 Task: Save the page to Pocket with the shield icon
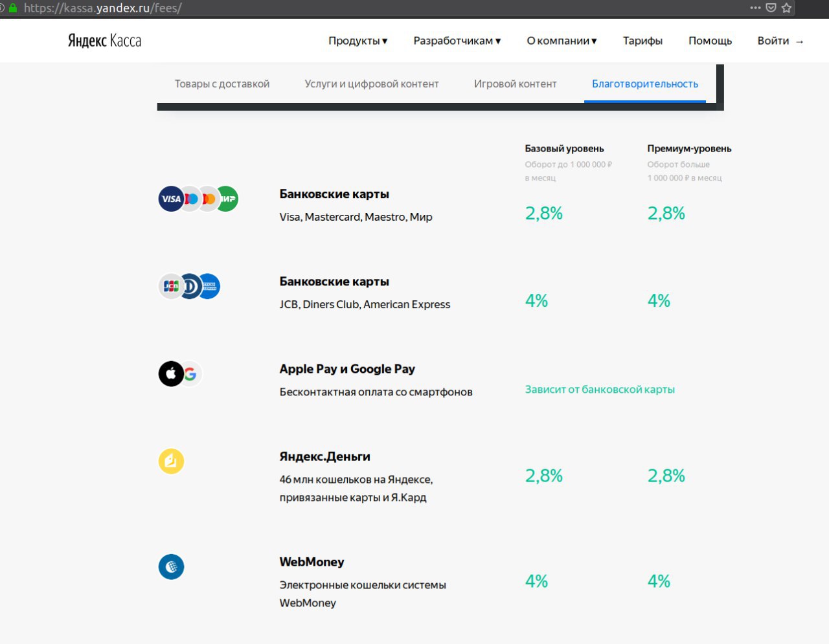771,8
